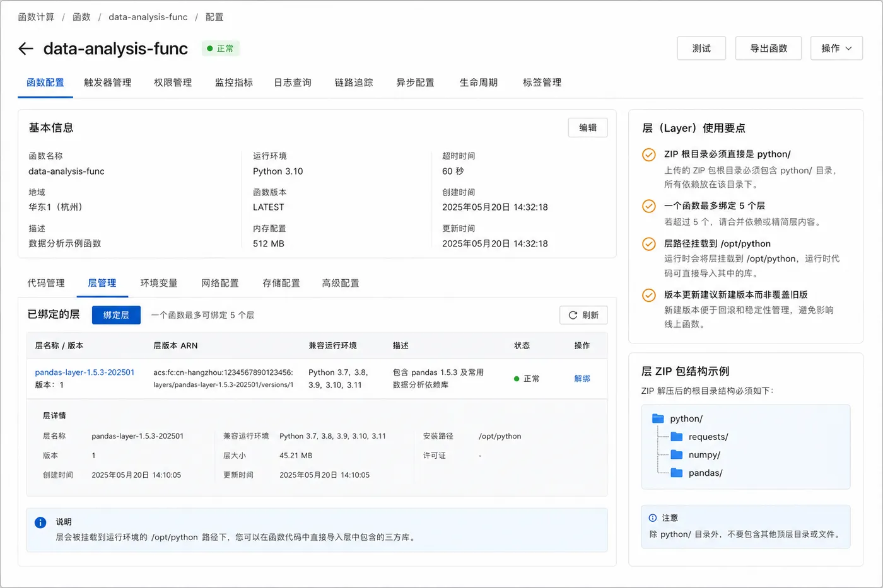Click the Python 3.10 runtime value
Image resolution: width=883 pixels, height=588 pixels.
coord(278,171)
